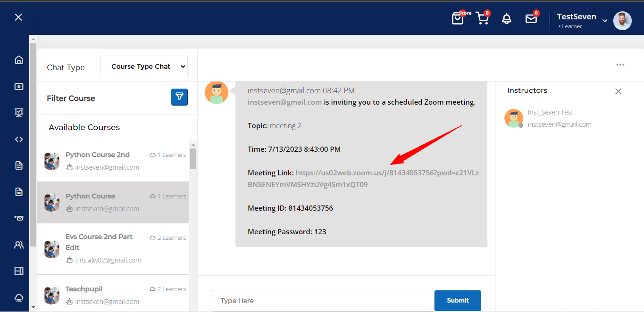Click the Type Here message field

[323, 301]
